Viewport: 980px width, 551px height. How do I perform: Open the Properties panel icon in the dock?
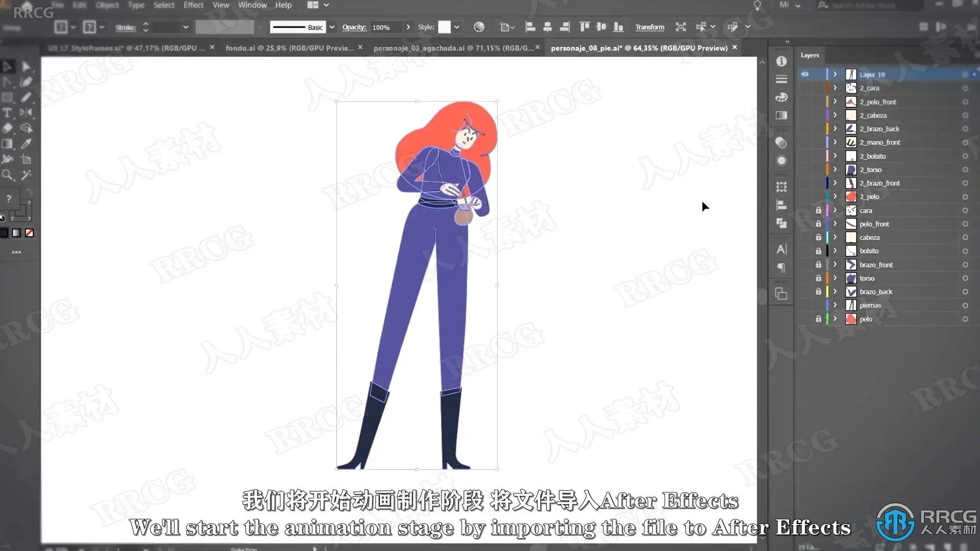(781, 61)
